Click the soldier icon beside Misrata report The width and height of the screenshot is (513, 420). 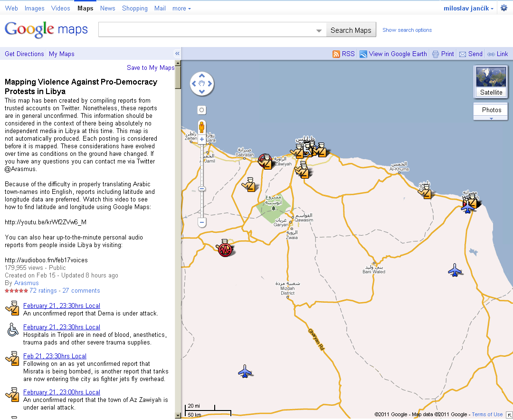coord(12,358)
